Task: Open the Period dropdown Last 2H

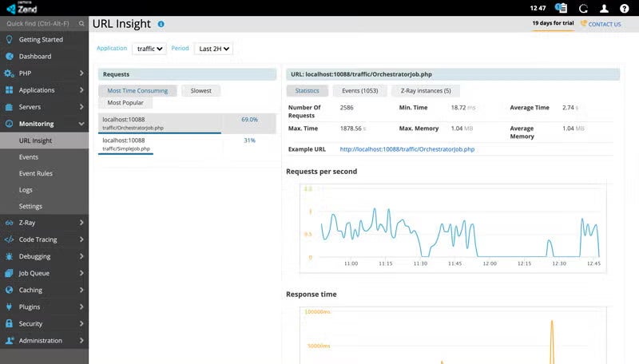Action: coord(214,49)
